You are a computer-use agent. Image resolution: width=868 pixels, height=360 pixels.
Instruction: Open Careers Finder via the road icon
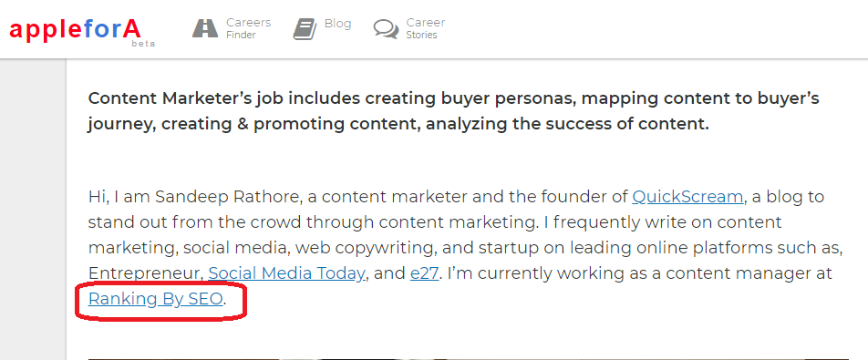pos(205,28)
